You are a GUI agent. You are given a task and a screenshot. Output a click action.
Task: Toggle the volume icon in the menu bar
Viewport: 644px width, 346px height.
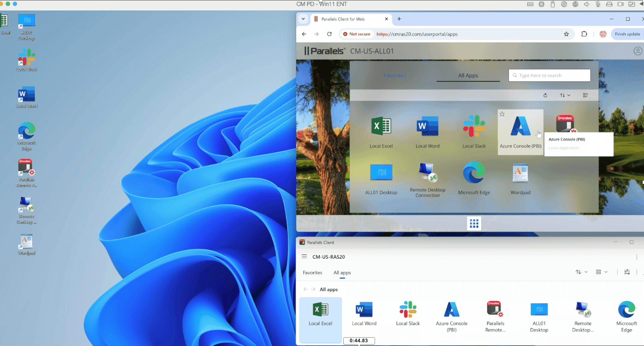click(586, 4)
